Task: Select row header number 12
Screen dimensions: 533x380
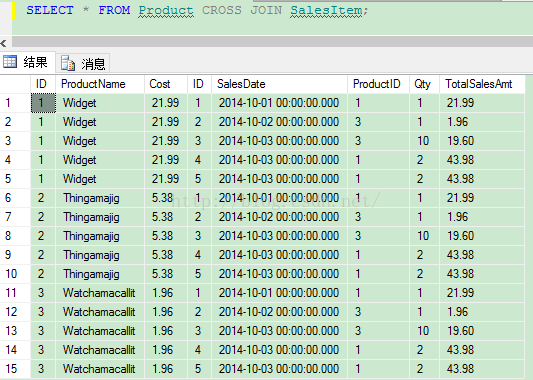Action: click(x=15, y=312)
